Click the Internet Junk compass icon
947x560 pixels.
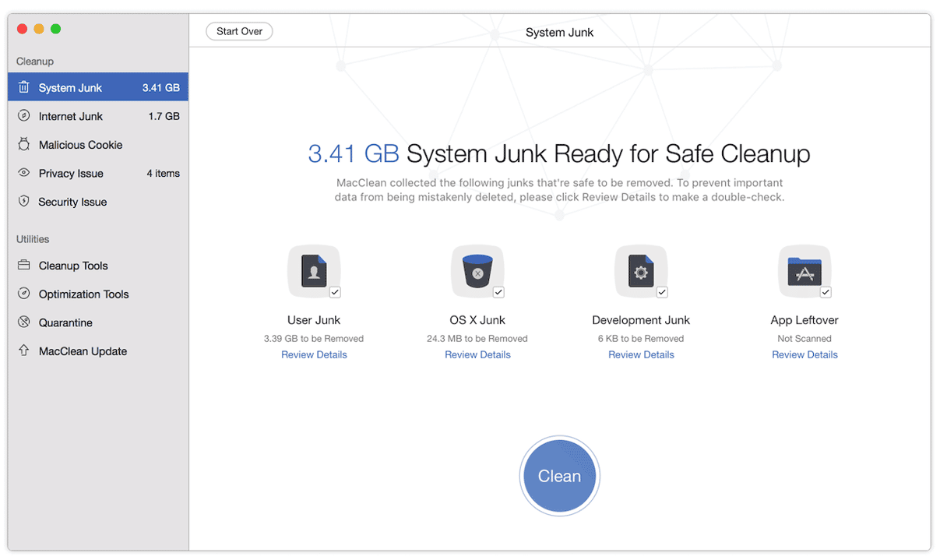click(x=23, y=116)
